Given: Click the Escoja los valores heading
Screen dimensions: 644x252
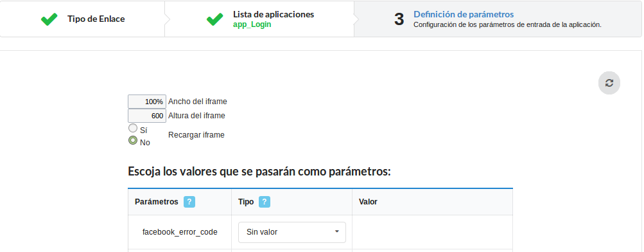Looking at the screenshot, I should (x=259, y=172).
